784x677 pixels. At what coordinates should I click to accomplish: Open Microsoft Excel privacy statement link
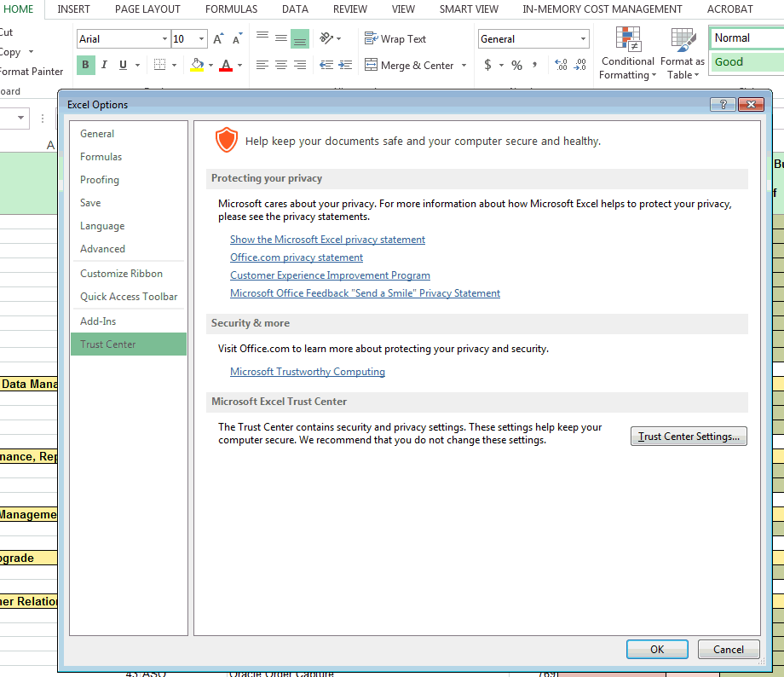pos(327,240)
